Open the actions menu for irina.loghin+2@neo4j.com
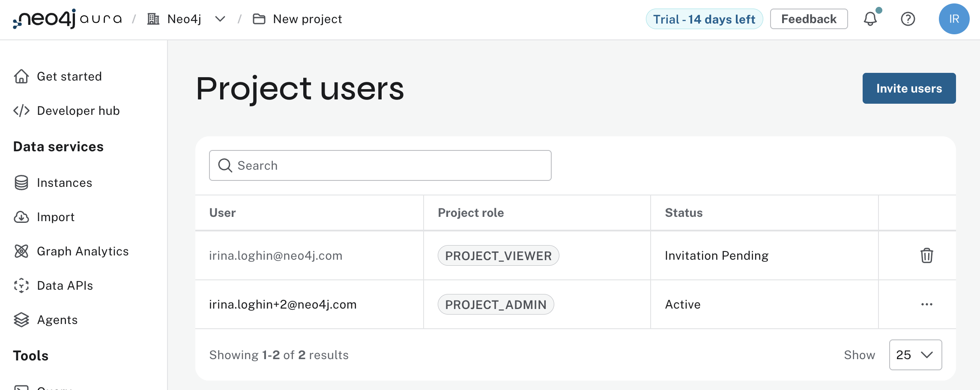The image size is (980, 390). [x=927, y=304]
